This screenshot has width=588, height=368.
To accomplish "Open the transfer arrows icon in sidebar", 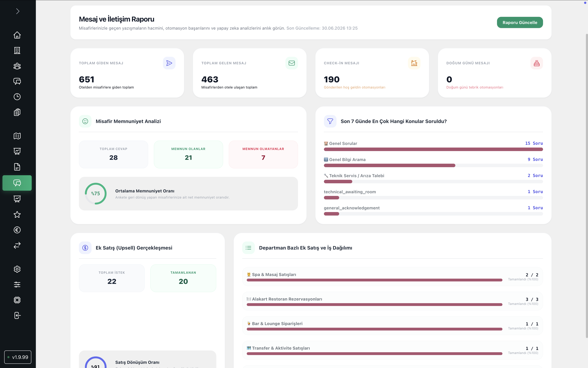I will (x=17, y=245).
